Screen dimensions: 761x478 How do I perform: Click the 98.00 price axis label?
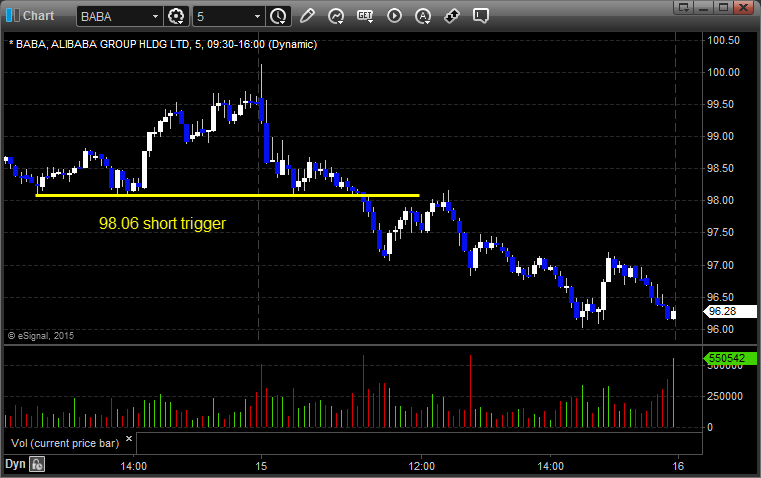click(x=720, y=200)
